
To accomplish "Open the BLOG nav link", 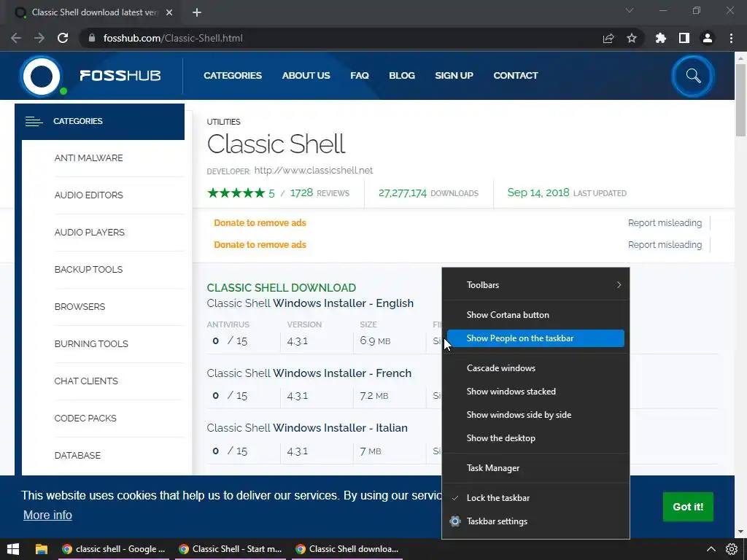I will (402, 75).
